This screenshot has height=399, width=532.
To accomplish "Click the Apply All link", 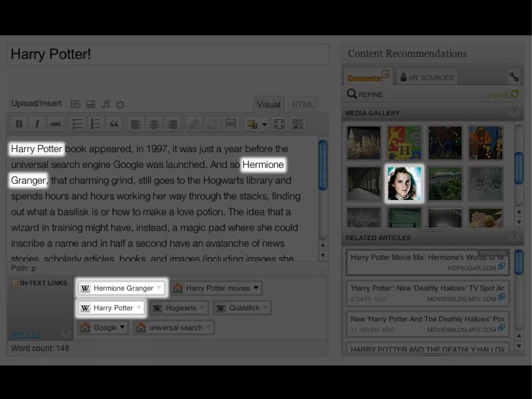I will [x=26, y=334].
